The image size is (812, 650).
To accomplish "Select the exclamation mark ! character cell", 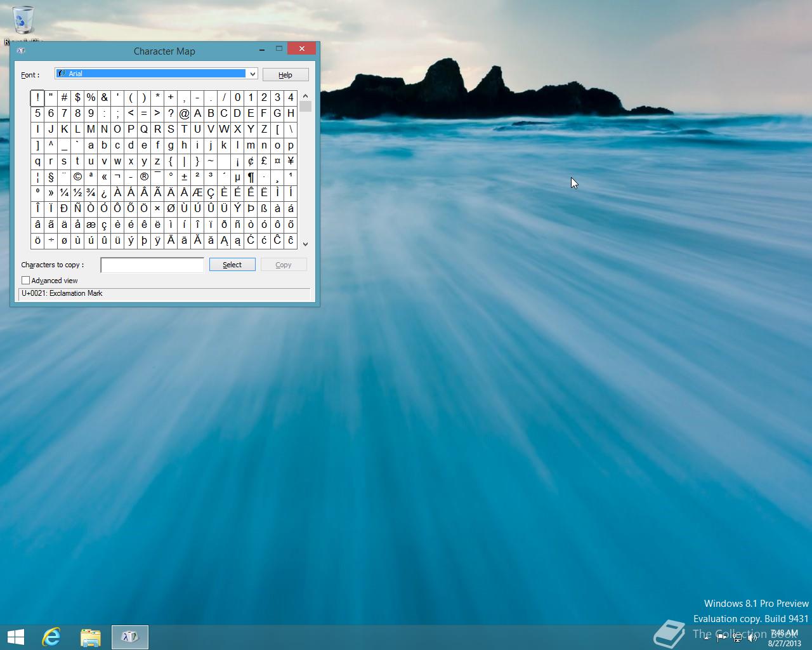I will point(37,98).
